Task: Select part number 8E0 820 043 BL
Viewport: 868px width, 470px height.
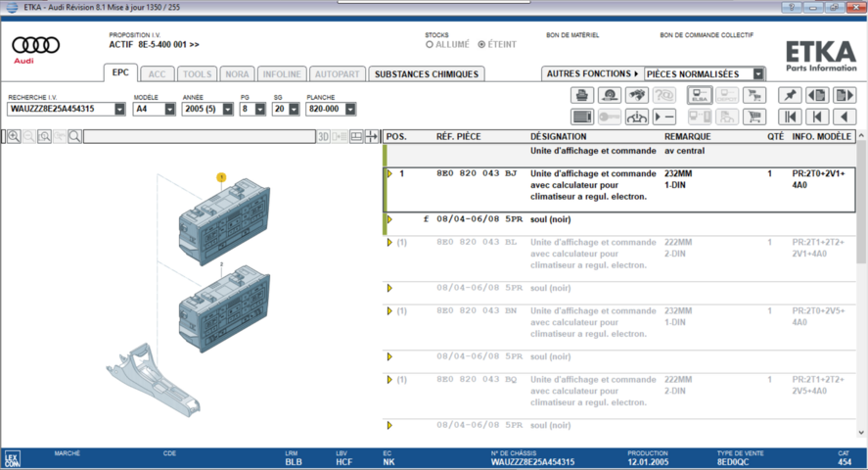Action: [476, 243]
